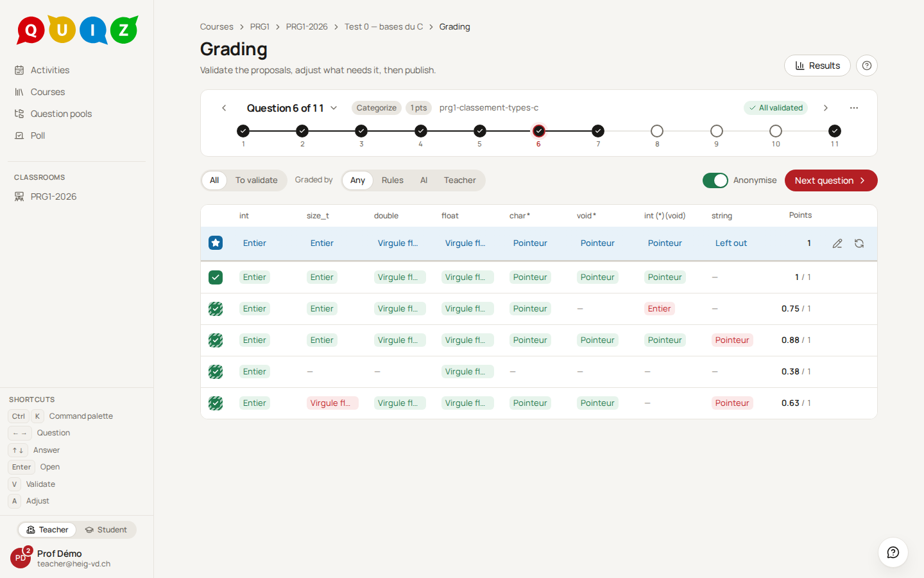The width and height of the screenshot is (924, 578).
Task: Open the Results button
Action: [817, 66]
